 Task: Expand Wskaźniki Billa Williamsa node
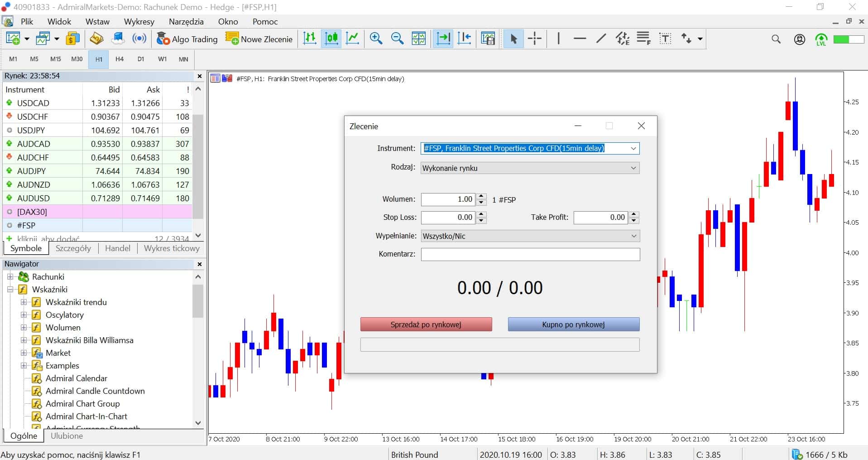click(x=24, y=340)
